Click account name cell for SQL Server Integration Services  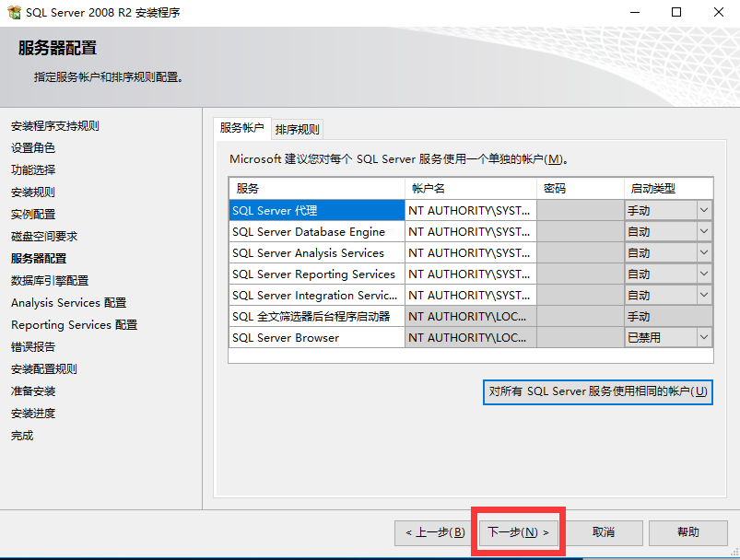tap(470, 295)
